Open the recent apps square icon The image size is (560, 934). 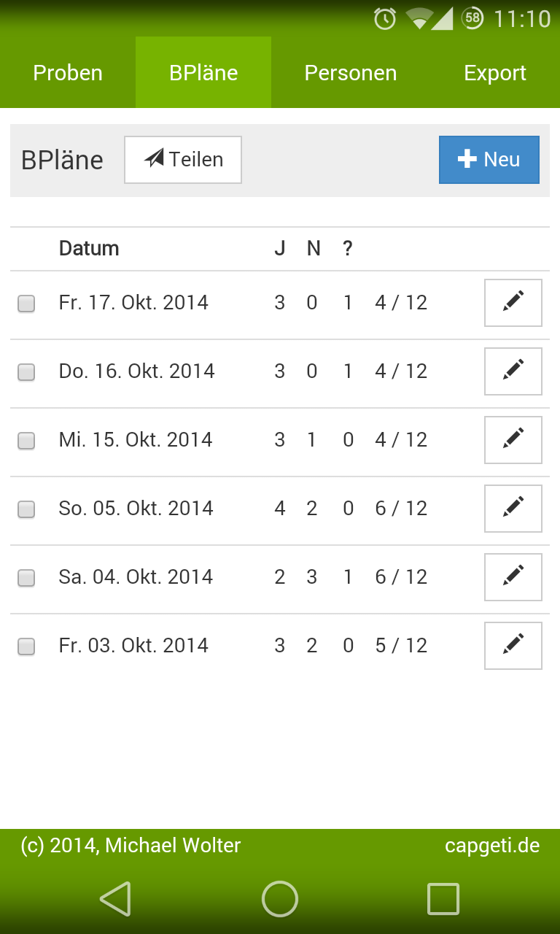pos(443,898)
